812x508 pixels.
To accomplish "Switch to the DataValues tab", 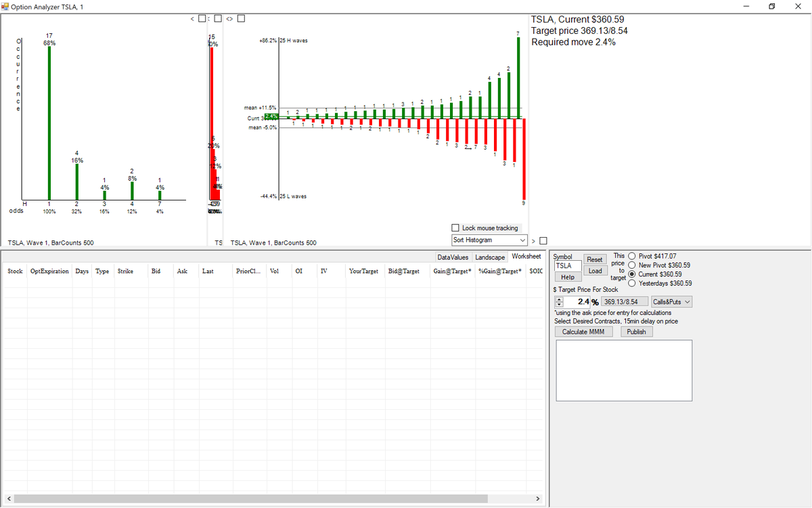I will tap(453, 257).
